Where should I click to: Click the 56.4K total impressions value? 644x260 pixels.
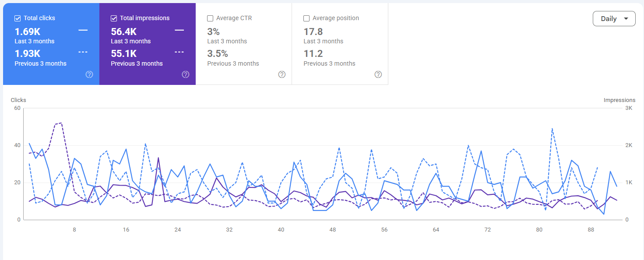pyautogui.click(x=124, y=32)
